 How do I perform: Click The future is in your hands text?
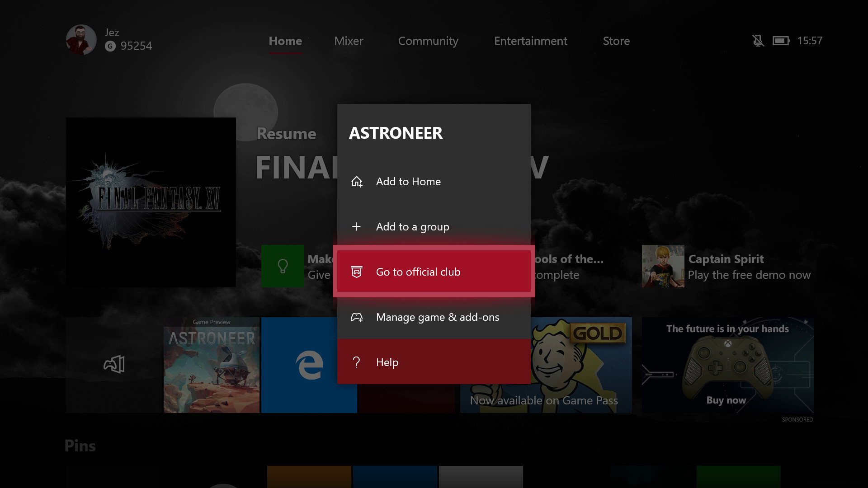point(727,329)
